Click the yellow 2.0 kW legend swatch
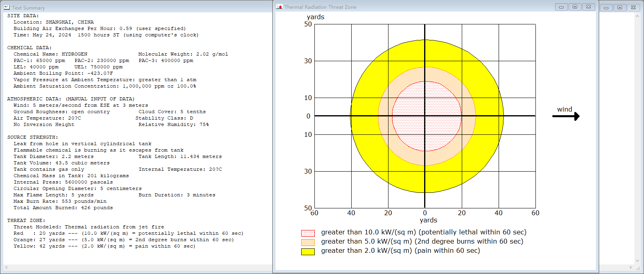The width and height of the screenshot is (644, 274). click(308, 252)
